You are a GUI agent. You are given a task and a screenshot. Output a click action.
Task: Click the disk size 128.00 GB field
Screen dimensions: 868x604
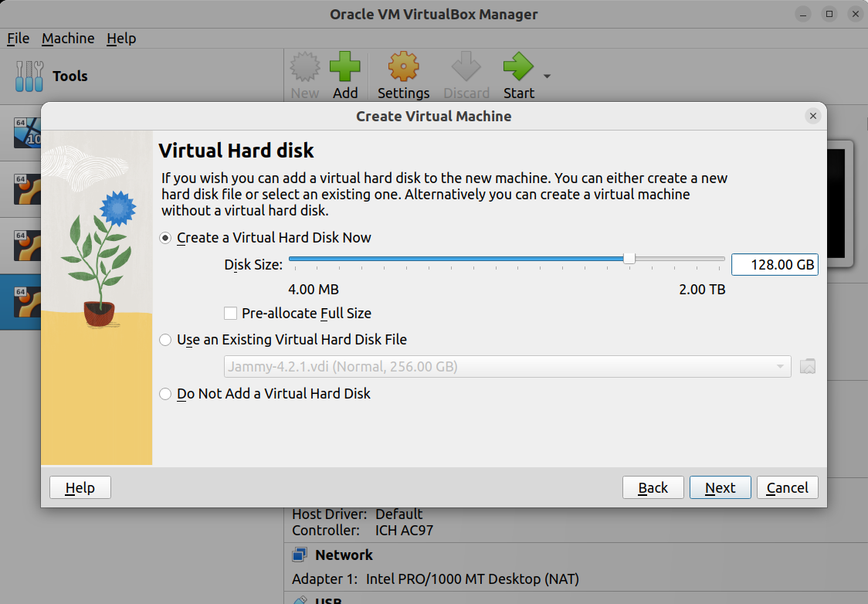pos(775,265)
